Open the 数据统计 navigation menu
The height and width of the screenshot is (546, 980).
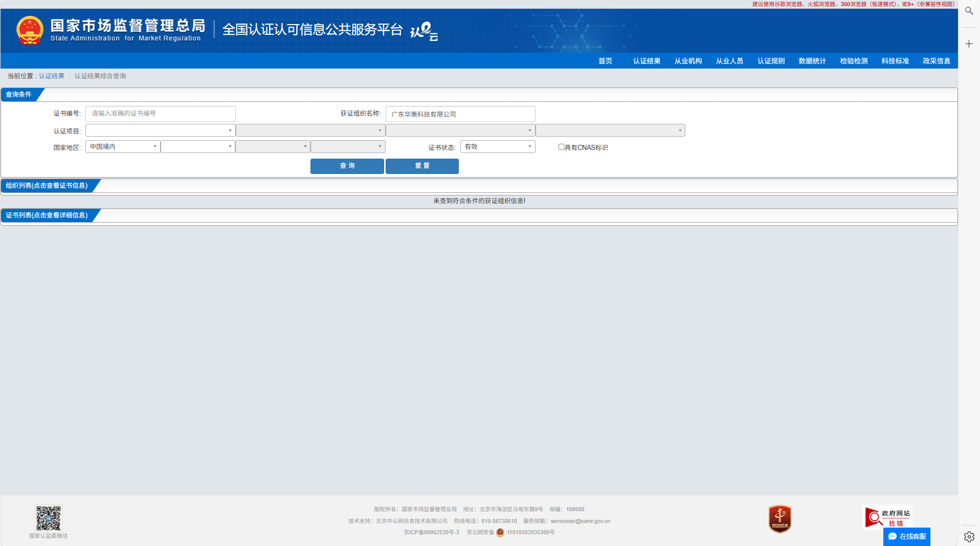(812, 61)
